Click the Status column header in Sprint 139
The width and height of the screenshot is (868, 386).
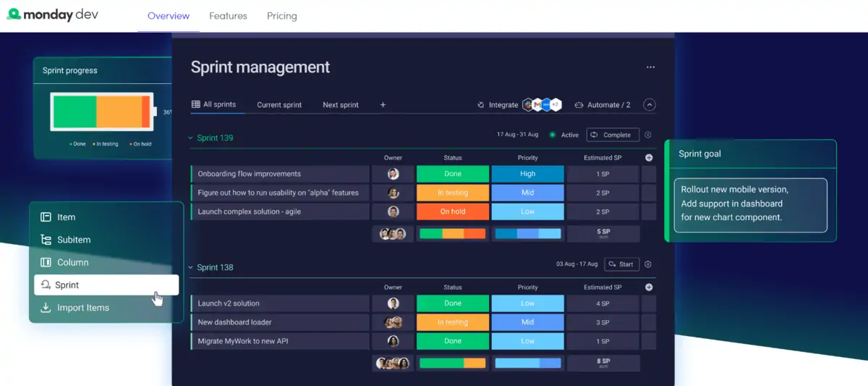(453, 157)
